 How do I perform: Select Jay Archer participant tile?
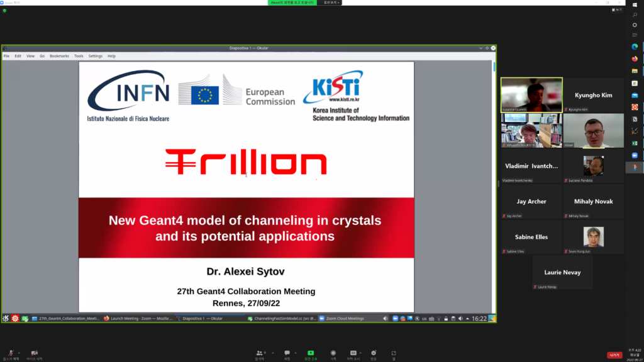(x=531, y=202)
